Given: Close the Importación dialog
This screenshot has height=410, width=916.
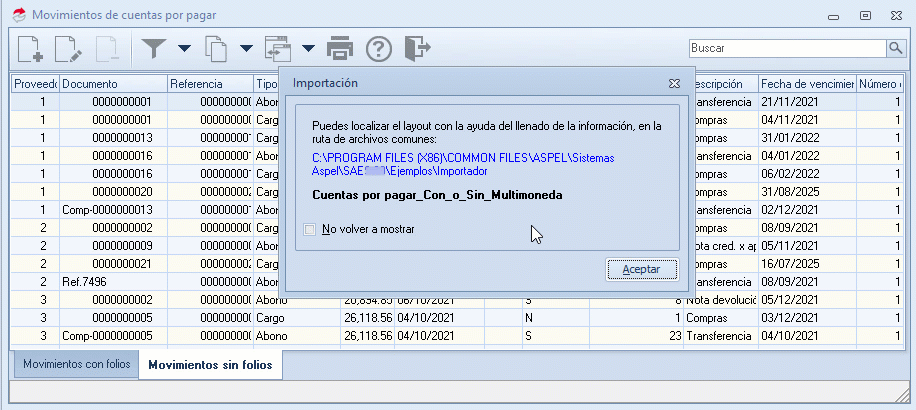Looking at the screenshot, I should (x=674, y=83).
